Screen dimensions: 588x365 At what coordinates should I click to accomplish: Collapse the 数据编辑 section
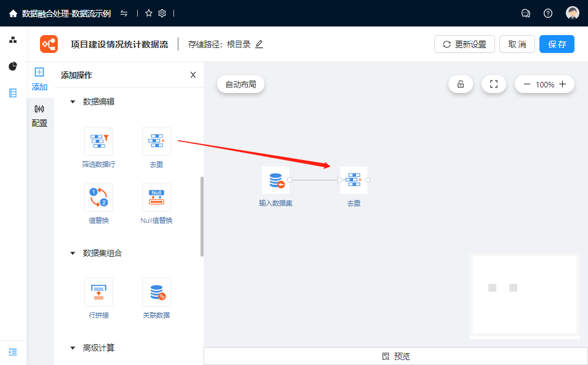(73, 102)
